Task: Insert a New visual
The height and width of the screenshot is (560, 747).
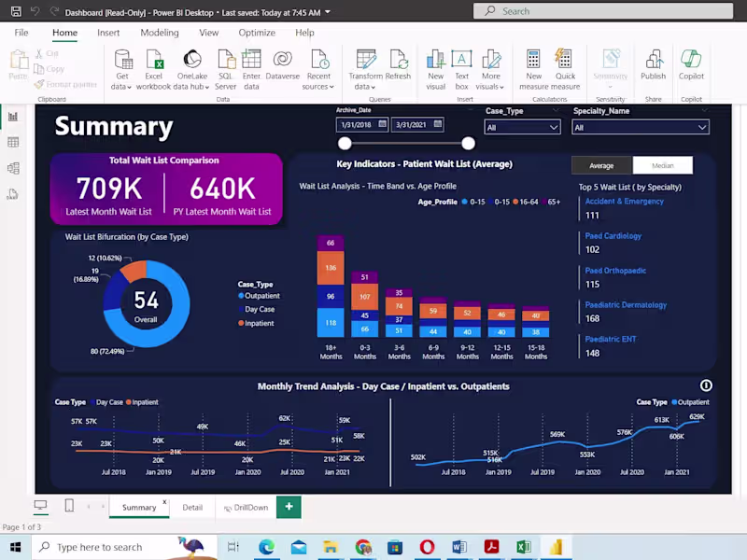Action: pos(436,65)
